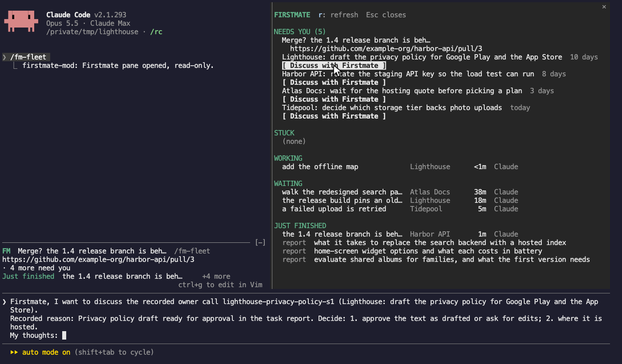Click 'Atlas Docs: wait for the hosting quote' item
Viewport: 622px width, 364px height.
[x=402, y=91]
